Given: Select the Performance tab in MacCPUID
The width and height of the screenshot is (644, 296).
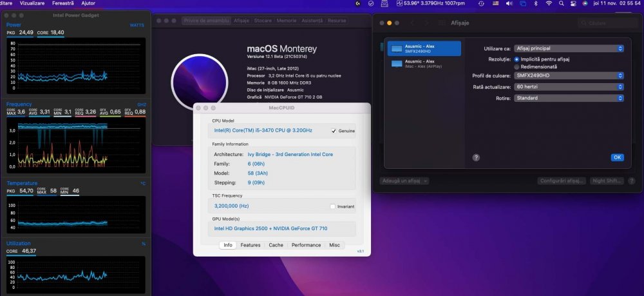Looking at the screenshot, I should point(307,245).
